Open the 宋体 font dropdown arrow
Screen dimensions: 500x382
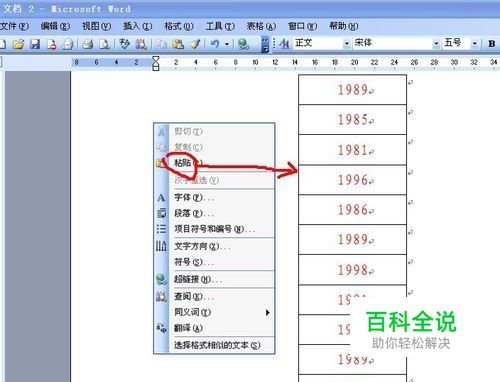436,44
